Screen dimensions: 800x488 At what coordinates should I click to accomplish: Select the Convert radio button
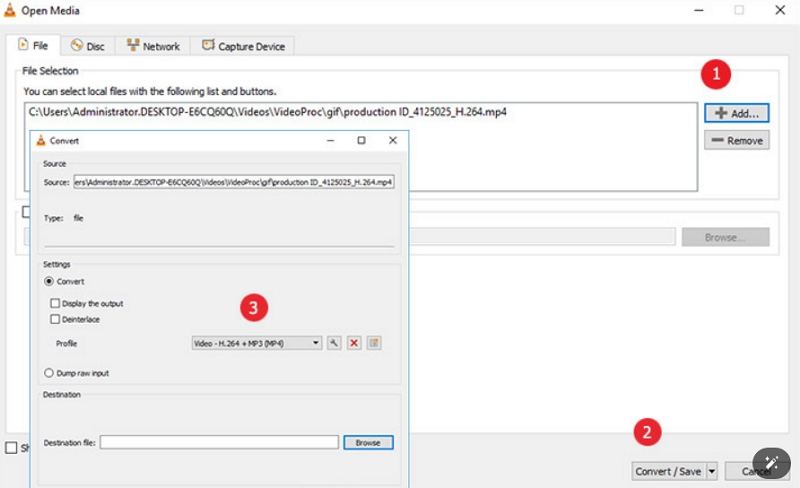(49, 281)
